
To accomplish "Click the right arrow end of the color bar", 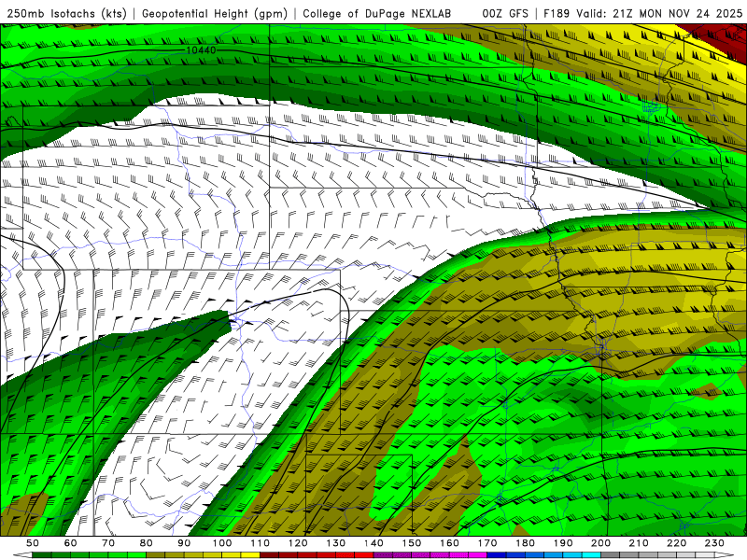I will 725,555.
